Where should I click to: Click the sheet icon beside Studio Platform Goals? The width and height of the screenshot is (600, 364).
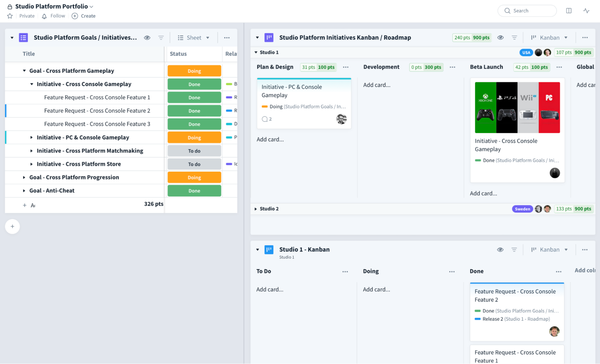pos(23,37)
